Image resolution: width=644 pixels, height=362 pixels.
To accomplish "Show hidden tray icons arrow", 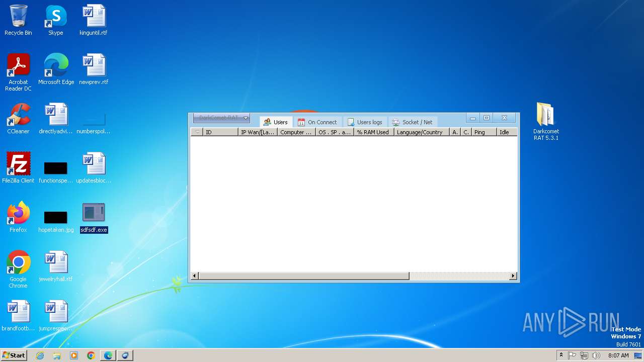I will point(561,355).
